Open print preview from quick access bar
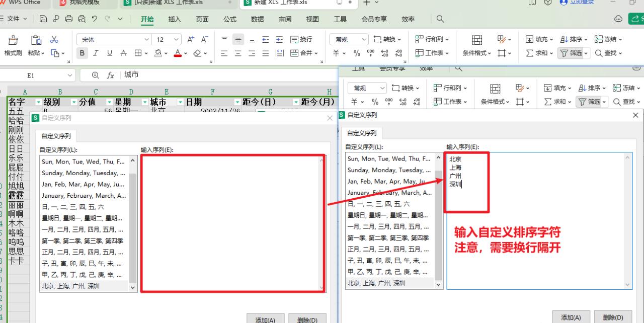This screenshot has height=323, width=644. [81, 19]
